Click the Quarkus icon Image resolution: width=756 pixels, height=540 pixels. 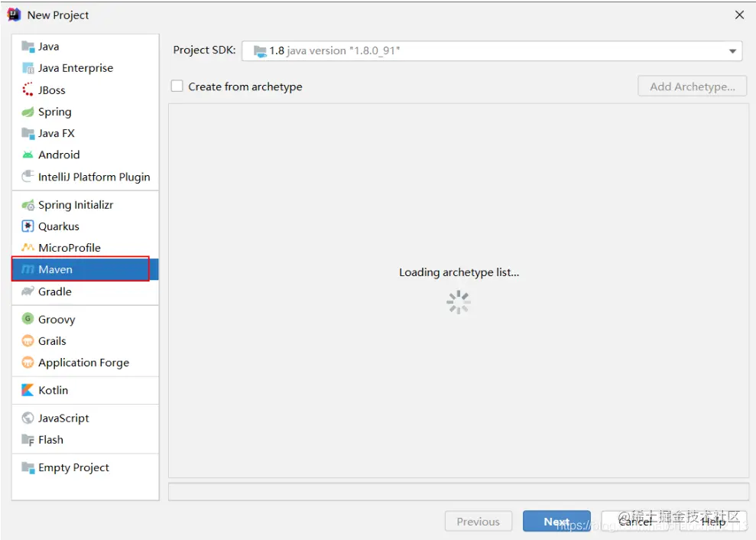(x=28, y=226)
